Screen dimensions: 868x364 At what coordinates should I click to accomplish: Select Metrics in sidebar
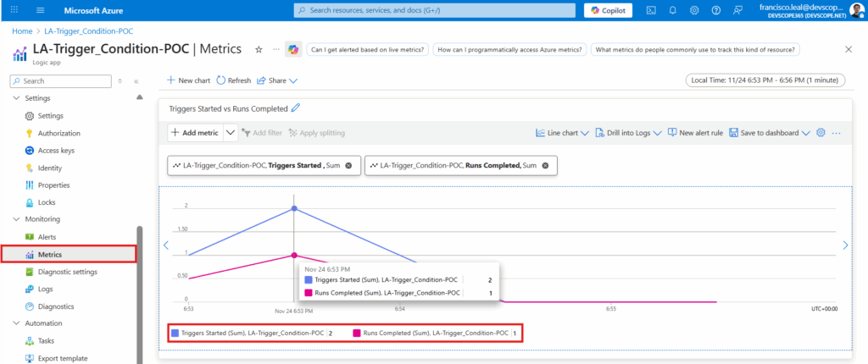pyautogui.click(x=69, y=255)
